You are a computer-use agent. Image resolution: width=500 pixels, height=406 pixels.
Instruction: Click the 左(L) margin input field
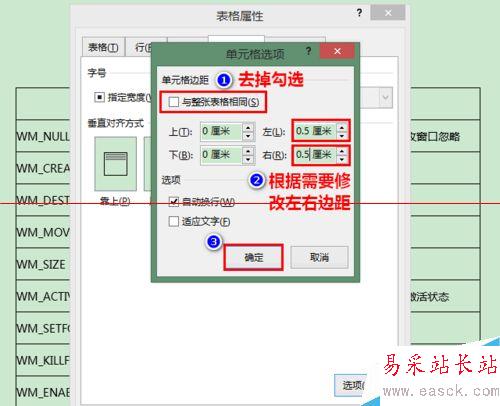[315, 131]
